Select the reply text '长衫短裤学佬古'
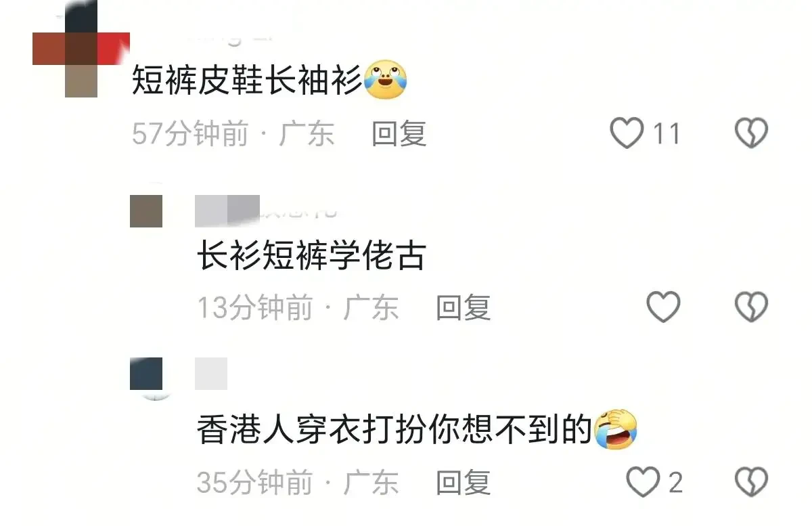The height and width of the screenshot is (526, 812). pyautogui.click(x=311, y=257)
